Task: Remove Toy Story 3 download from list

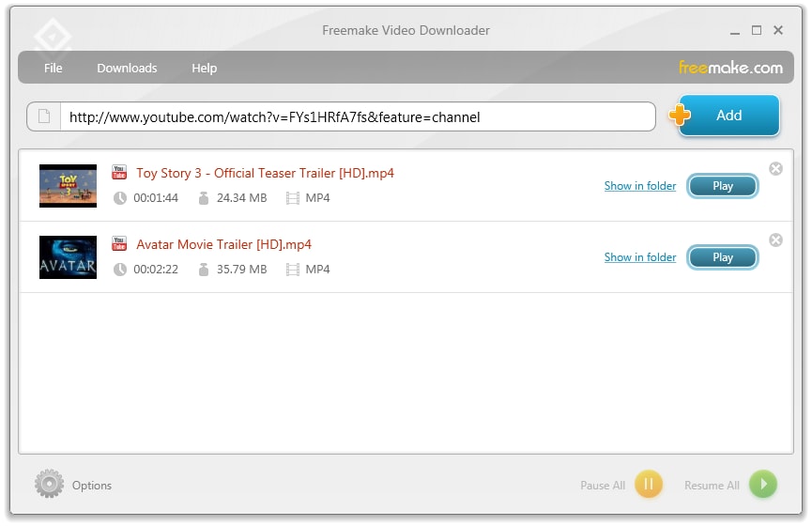Action: tap(775, 168)
